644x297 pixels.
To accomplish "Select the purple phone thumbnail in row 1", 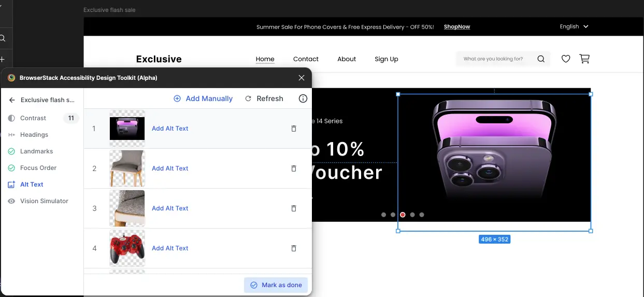I will (127, 129).
